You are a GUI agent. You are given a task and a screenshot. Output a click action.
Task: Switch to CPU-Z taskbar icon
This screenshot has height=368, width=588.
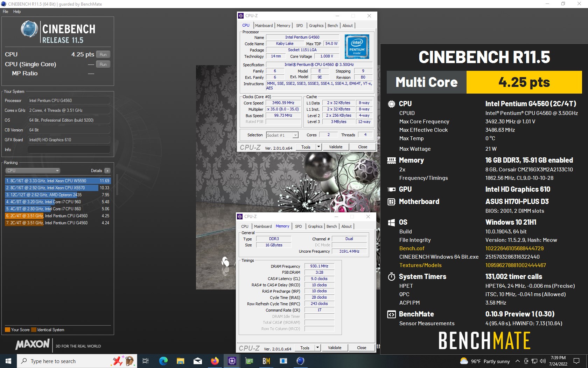click(x=232, y=361)
